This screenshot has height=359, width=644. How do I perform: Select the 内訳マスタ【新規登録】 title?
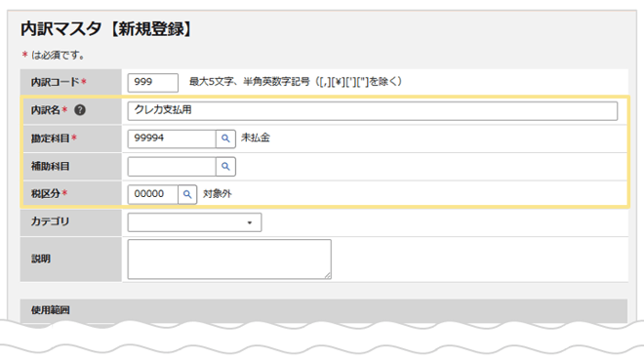[x=106, y=29]
